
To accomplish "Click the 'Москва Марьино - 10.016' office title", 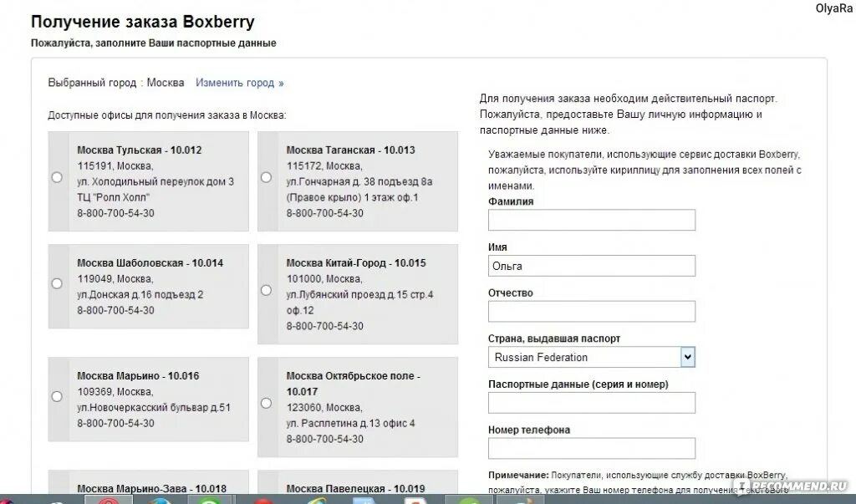I will 138,376.
